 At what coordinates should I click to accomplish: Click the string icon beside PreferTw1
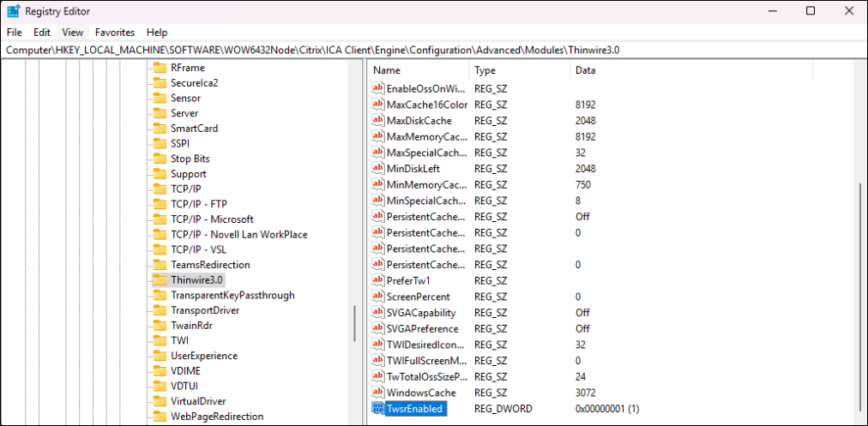pos(378,281)
